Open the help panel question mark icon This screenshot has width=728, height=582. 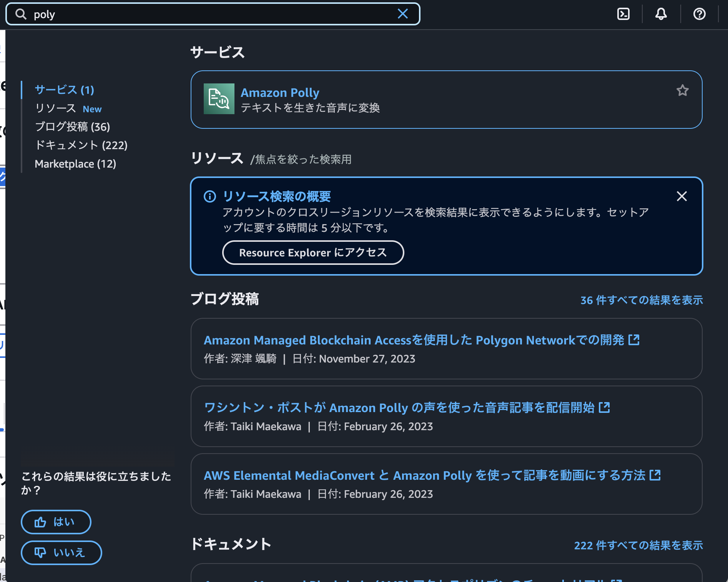pos(699,14)
